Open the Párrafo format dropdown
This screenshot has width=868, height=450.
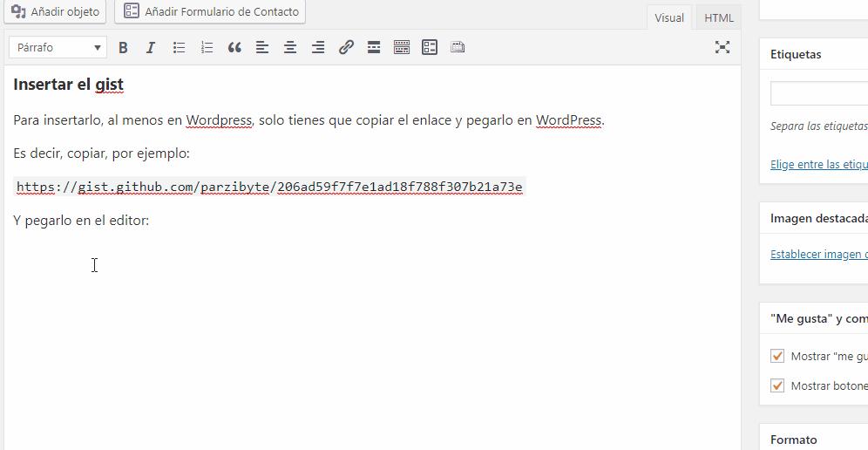[x=58, y=48]
